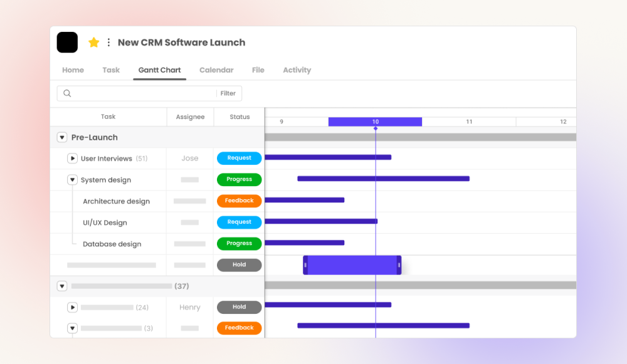The height and width of the screenshot is (364, 627).
Task: Click the Filter button
Action: (x=228, y=93)
